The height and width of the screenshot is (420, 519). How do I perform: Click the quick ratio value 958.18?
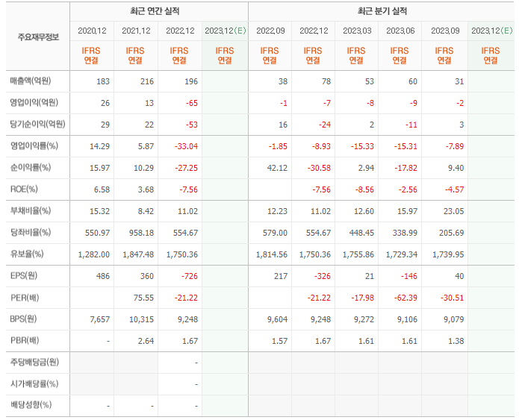click(141, 233)
